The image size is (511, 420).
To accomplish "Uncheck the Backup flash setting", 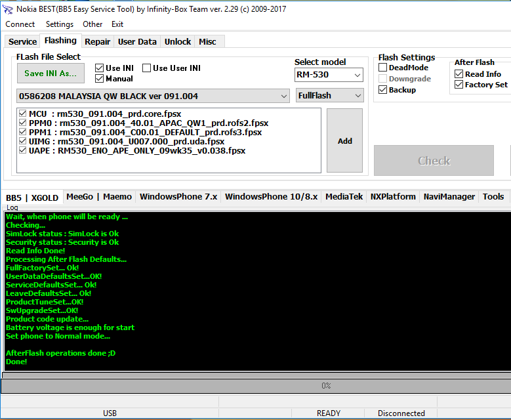I will tap(383, 90).
